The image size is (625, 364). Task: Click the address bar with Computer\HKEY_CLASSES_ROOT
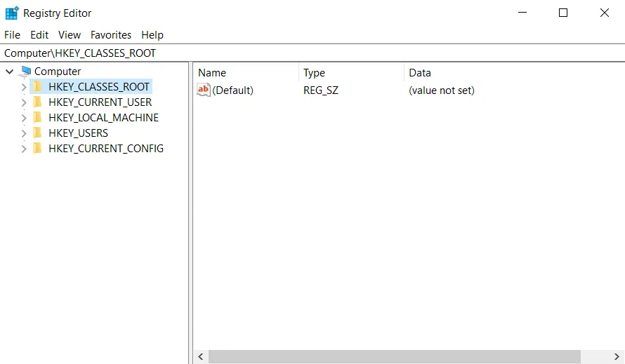312,53
